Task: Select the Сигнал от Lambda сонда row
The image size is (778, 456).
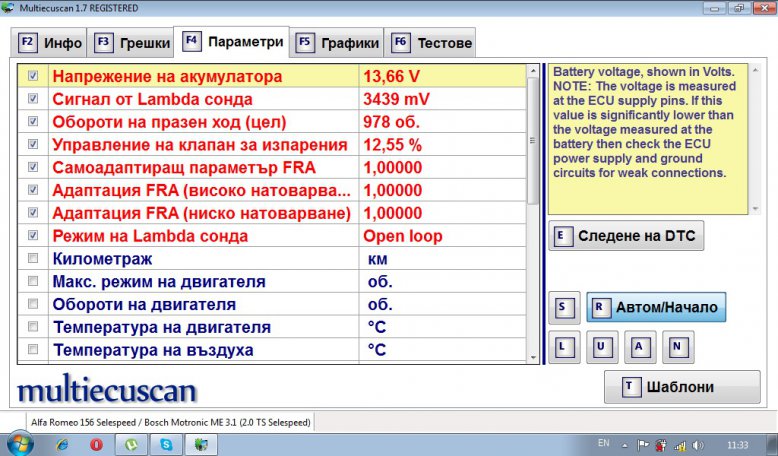Action: click(x=200, y=99)
